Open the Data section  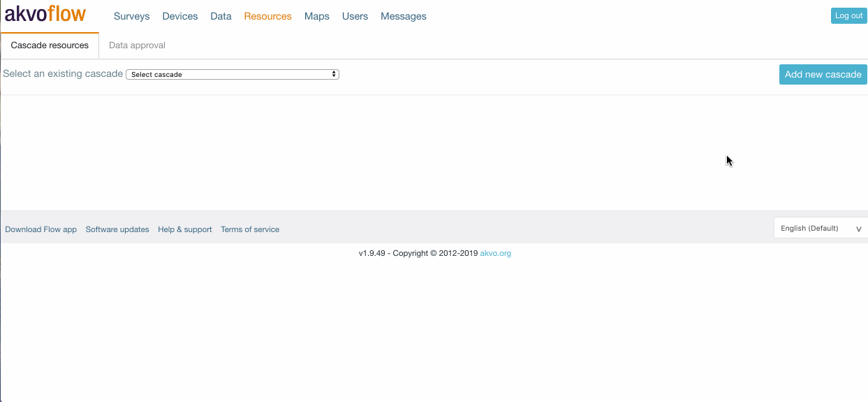tap(221, 16)
